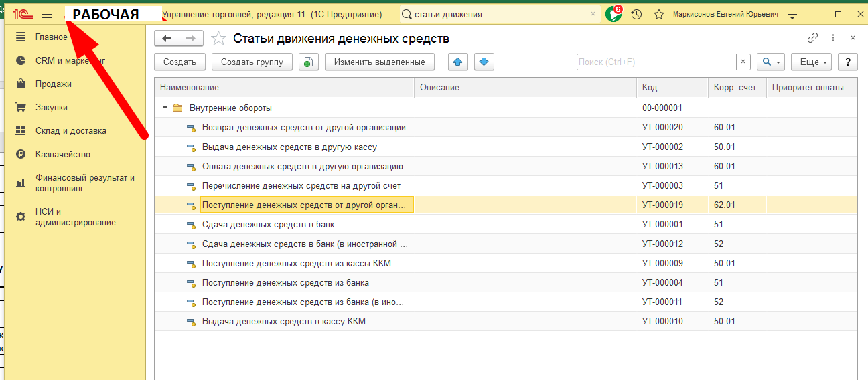868x380 pixels.
Task: Clear the list search field
Action: click(x=743, y=62)
